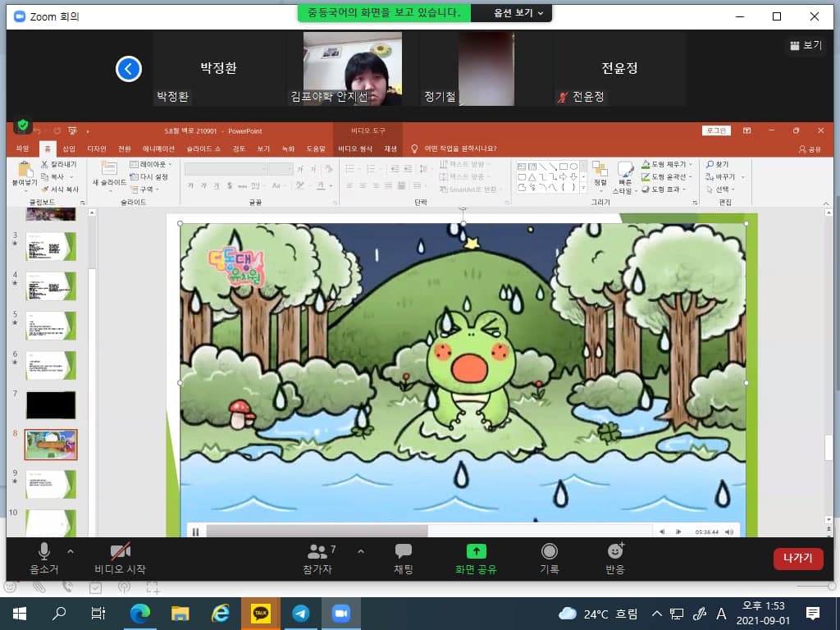Collapse the ribbon with the chevron arrow
The height and width of the screenshot is (630, 840).
tap(825, 203)
